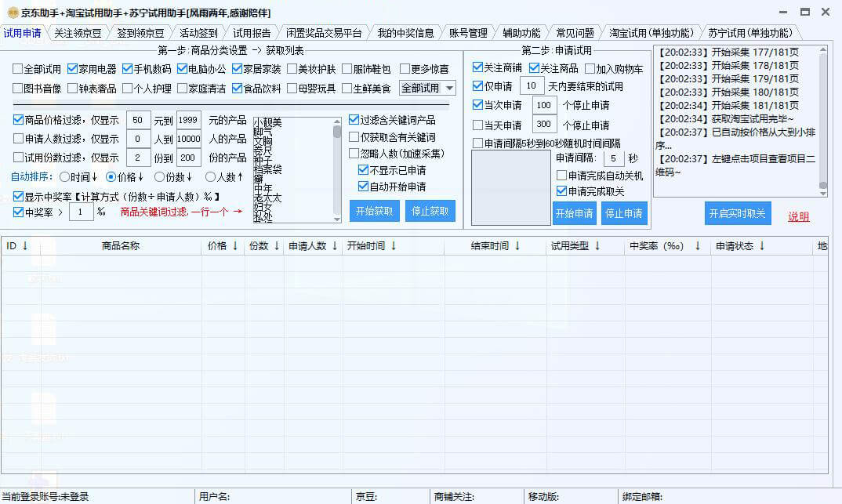The height and width of the screenshot is (504, 842).
Task: Select the 账号管理 tab
Action: tap(468, 33)
